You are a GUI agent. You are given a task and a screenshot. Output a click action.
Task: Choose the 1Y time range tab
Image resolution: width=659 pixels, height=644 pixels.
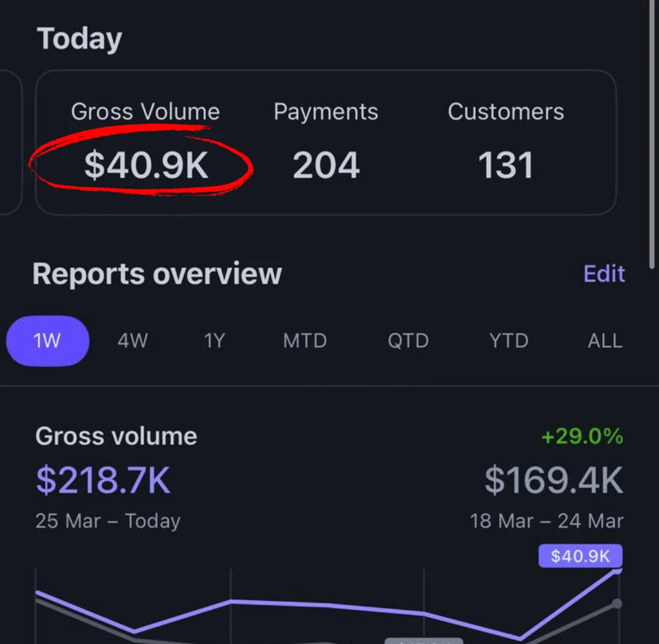click(214, 340)
